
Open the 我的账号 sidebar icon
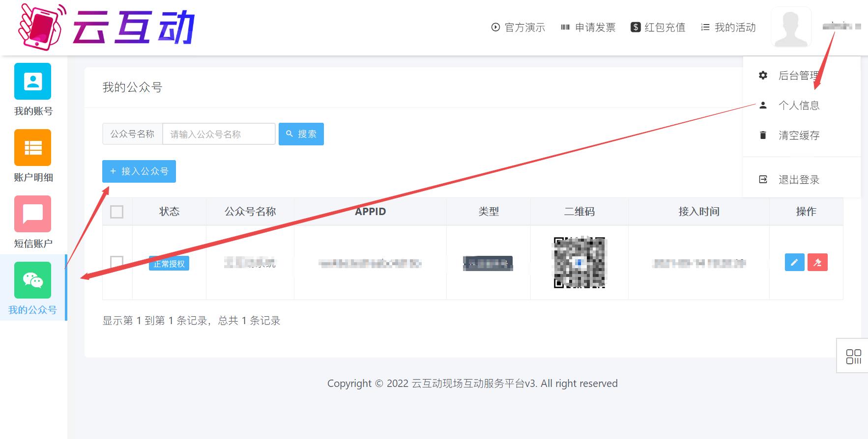(x=33, y=82)
